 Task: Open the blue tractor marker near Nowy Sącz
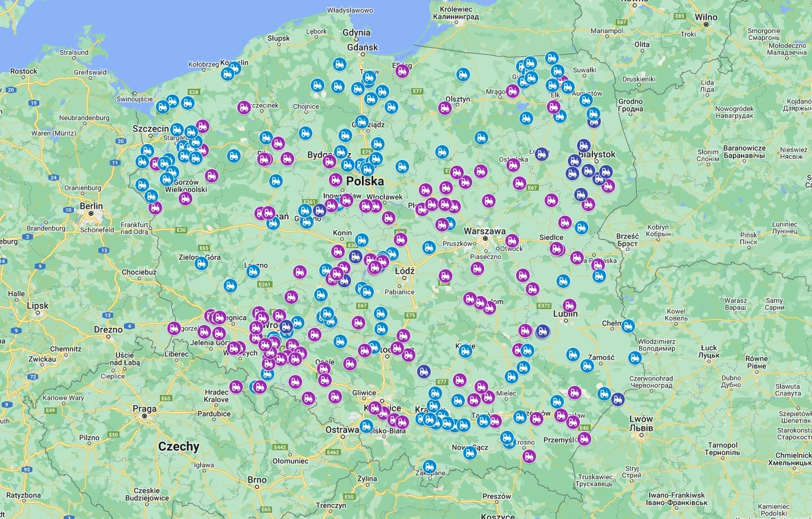[470, 453]
